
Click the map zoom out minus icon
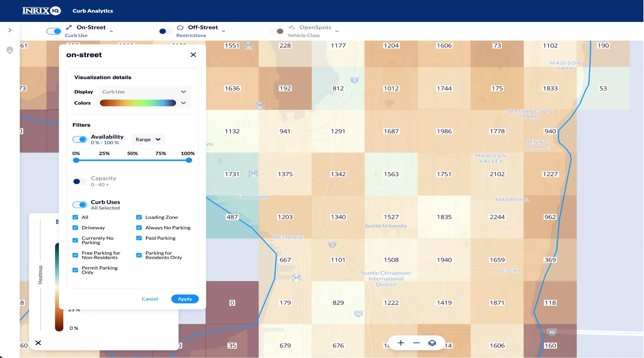tap(416, 343)
